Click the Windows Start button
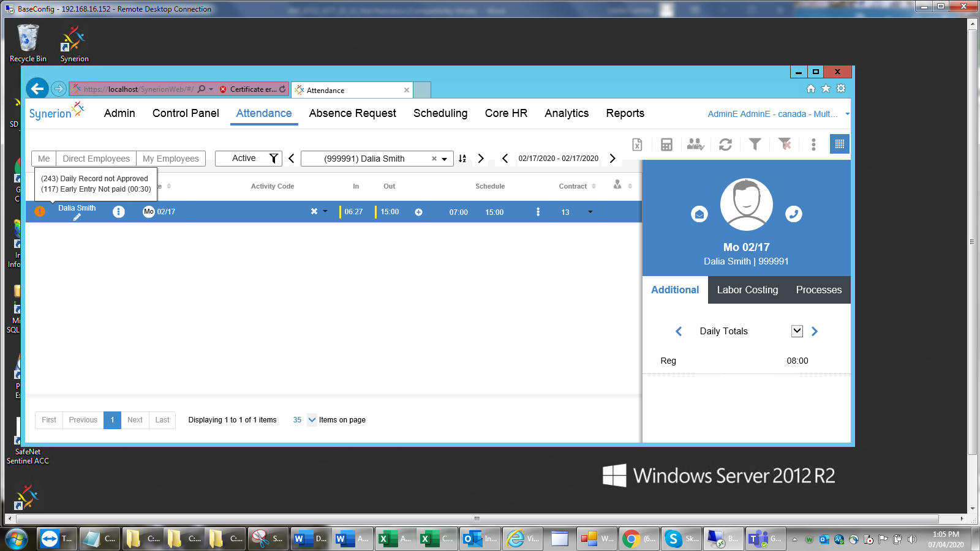The image size is (980, 551). [17, 539]
